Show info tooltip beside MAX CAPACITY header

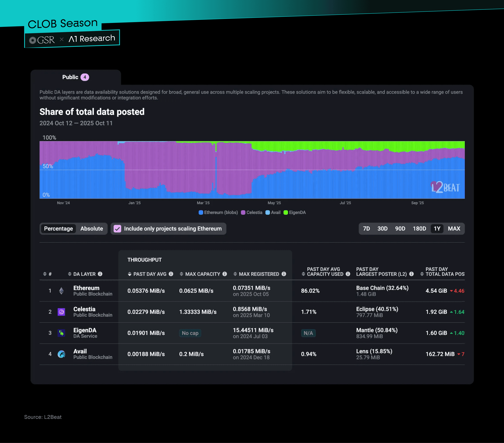coord(225,274)
